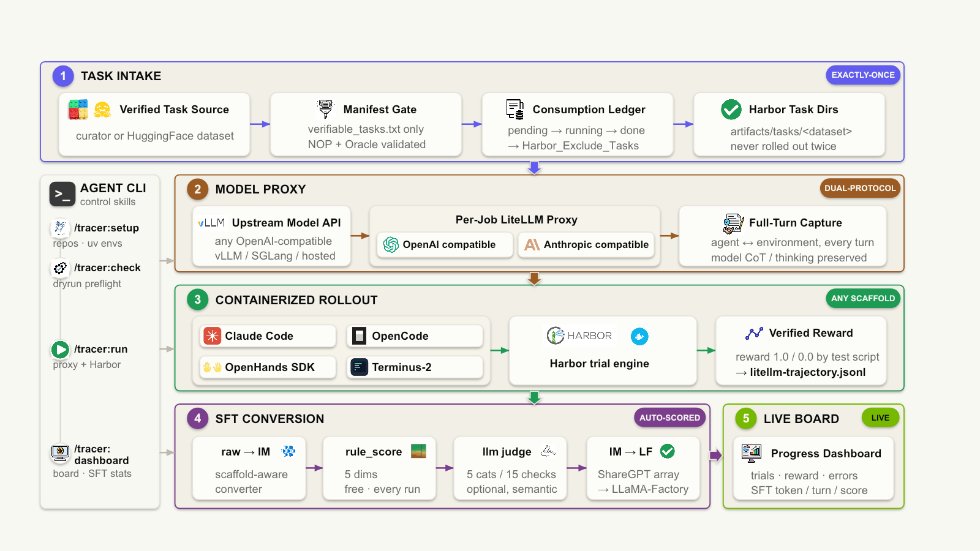Click the SFT CONVERSION heading
The height and width of the screenshot is (551, 980).
269,419
